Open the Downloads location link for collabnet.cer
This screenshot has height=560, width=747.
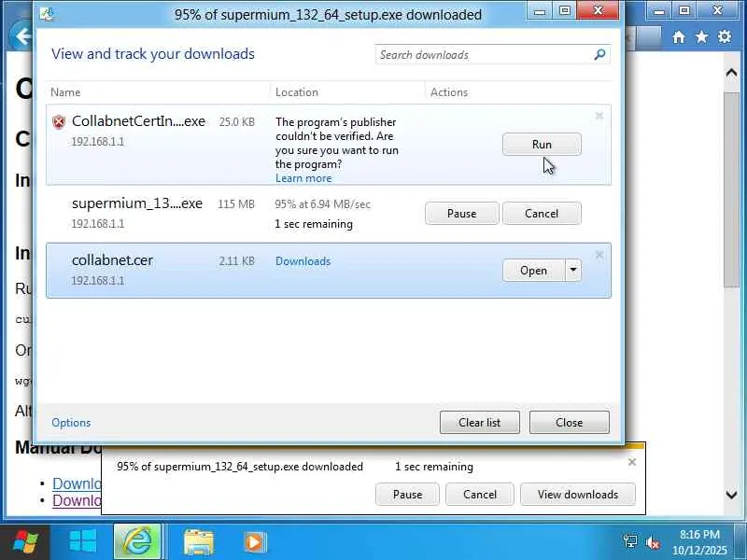303,261
